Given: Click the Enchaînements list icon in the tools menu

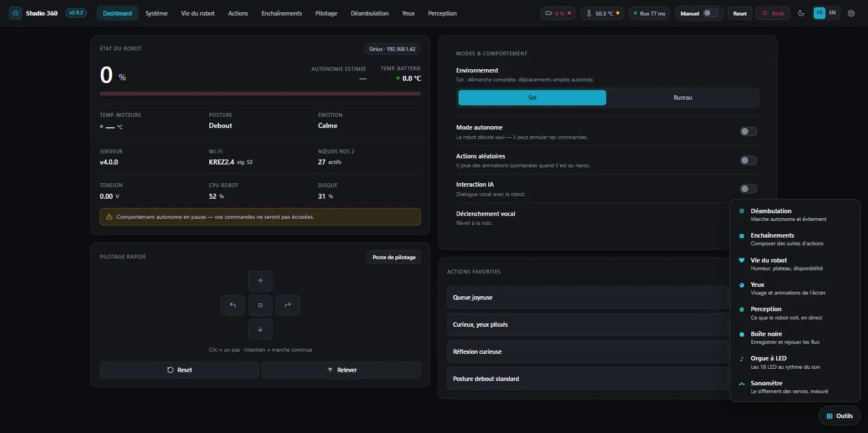Looking at the screenshot, I should coord(742,236).
